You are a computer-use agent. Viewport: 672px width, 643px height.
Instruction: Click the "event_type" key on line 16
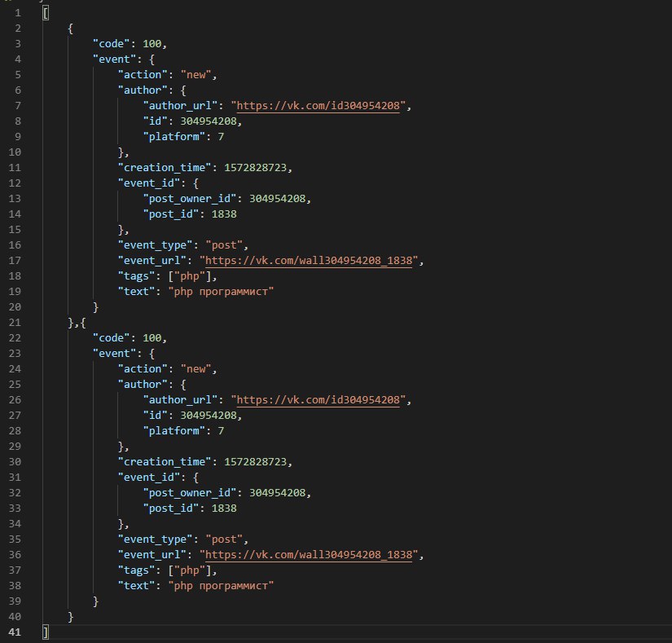pyautogui.click(x=155, y=245)
